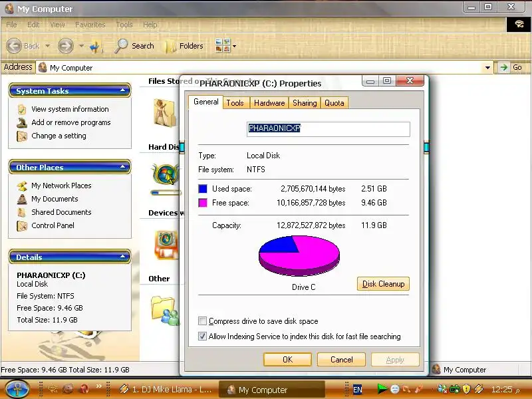Open Control Panel link
This screenshot has width=532, height=399.
53,225
